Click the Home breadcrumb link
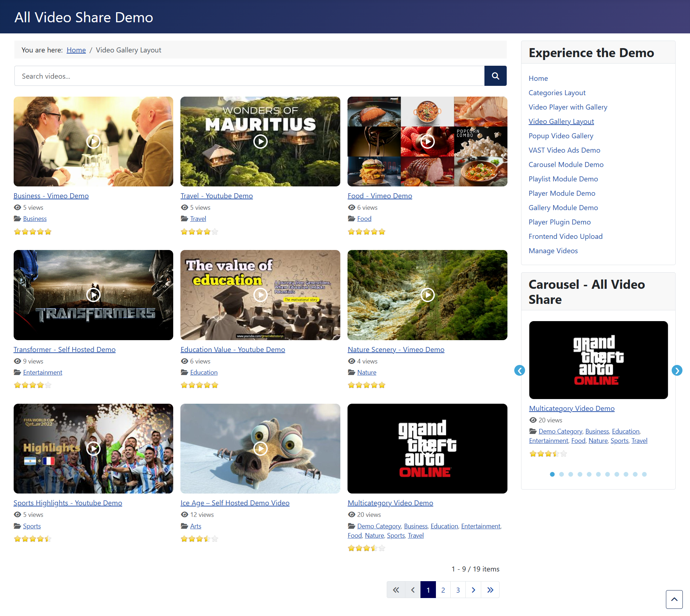The width and height of the screenshot is (690, 616). point(76,50)
